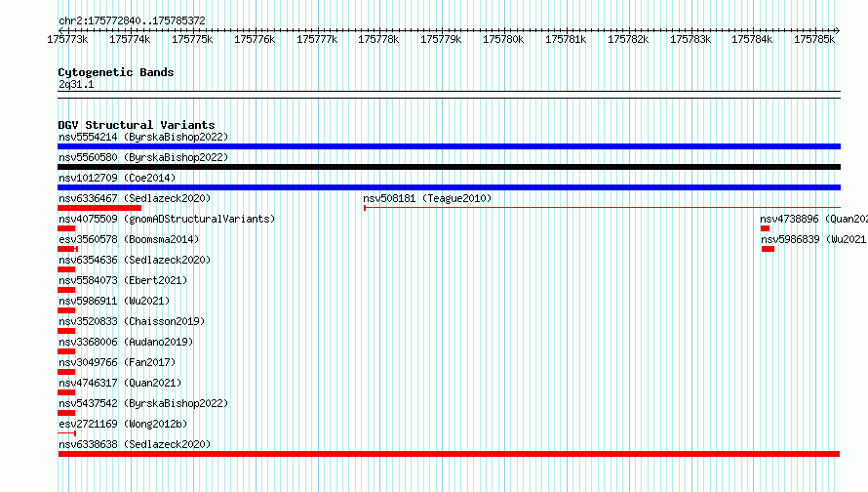This screenshot has height=492, width=868.
Task: Open variant esv2721169 (Wong2012b) label
Action: coord(123,424)
